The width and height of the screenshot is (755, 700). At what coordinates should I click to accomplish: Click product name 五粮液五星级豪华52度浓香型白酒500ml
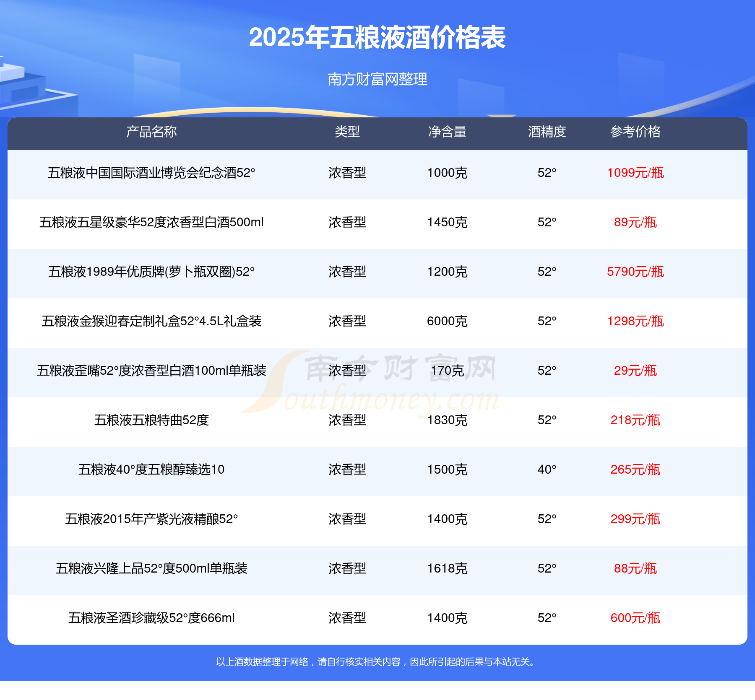(151, 222)
